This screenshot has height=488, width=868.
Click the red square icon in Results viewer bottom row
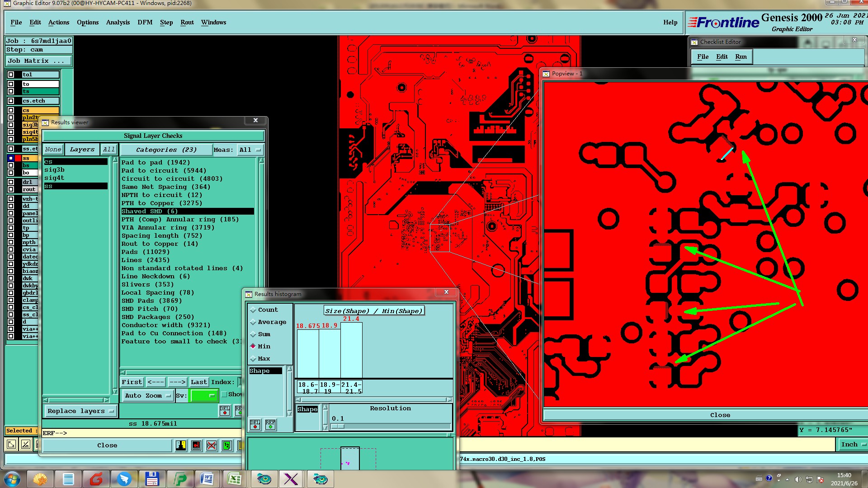click(196, 446)
